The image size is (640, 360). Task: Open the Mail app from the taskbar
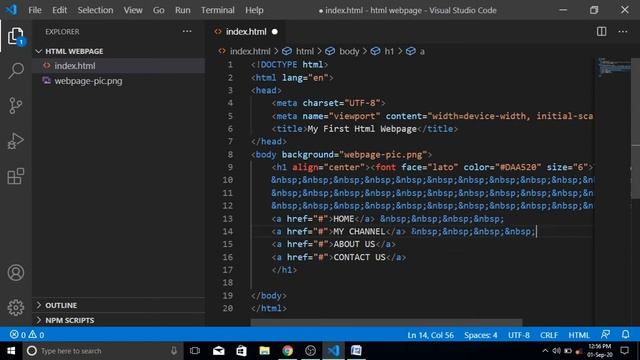click(x=218, y=351)
